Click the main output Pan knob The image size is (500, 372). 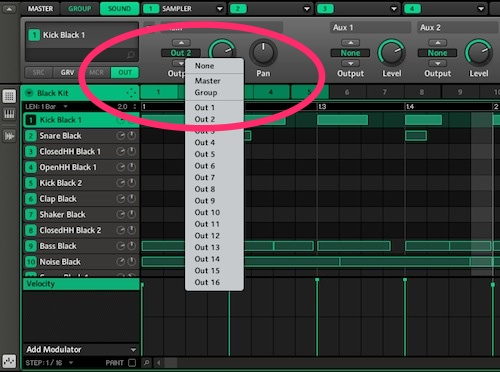point(263,53)
